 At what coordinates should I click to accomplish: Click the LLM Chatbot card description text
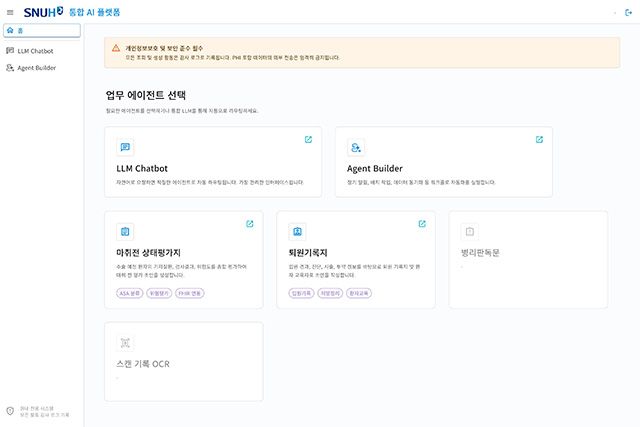point(210,182)
